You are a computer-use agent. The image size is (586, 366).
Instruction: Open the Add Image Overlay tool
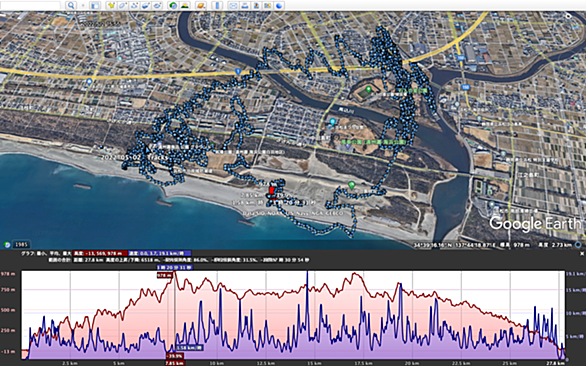click(145, 5)
